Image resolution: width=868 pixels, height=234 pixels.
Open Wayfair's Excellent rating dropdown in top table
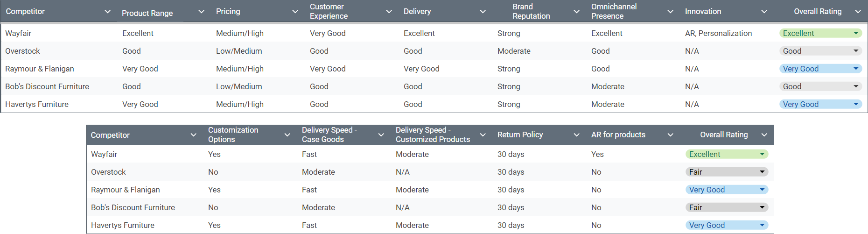(856, 33)
